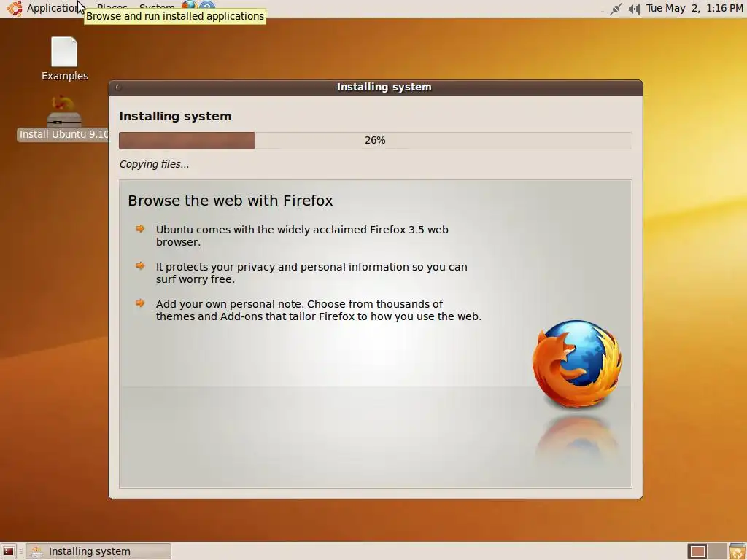Image resolution: width=747 pixels, height=560 pixels.
Task: Click the arrow bullet beside 'Ubuntu comes with'
Action: click(140, 228)
